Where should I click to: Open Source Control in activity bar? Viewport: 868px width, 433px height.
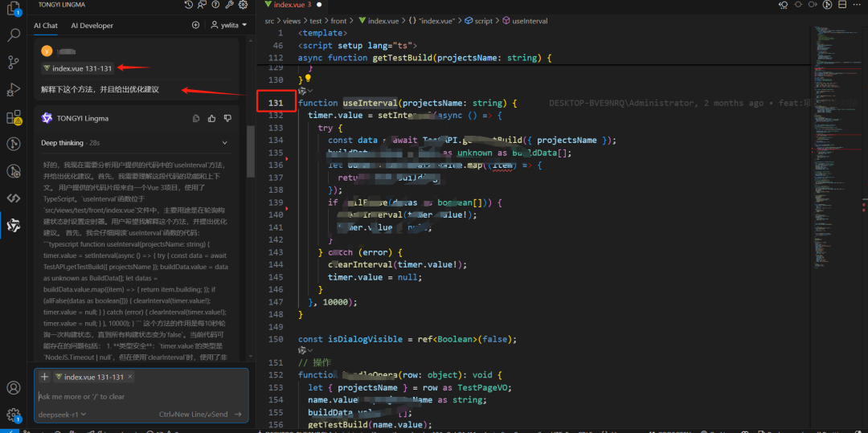(14, 63)
